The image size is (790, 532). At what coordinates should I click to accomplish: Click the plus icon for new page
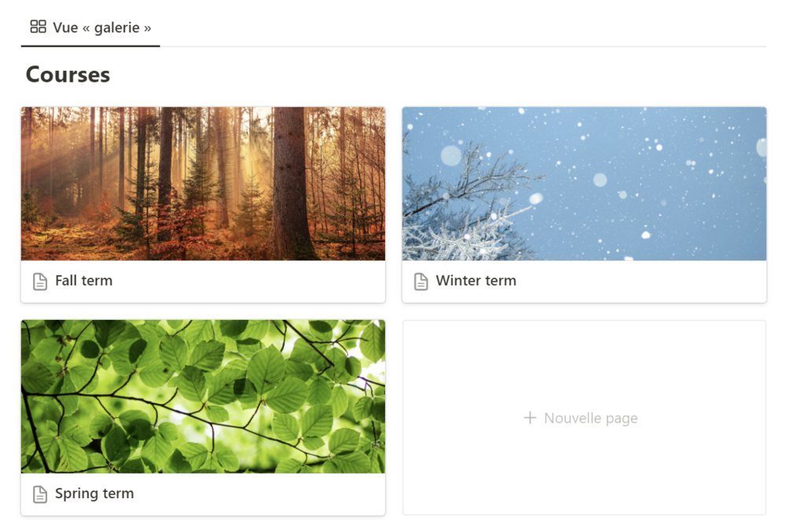tap(530, 417)
